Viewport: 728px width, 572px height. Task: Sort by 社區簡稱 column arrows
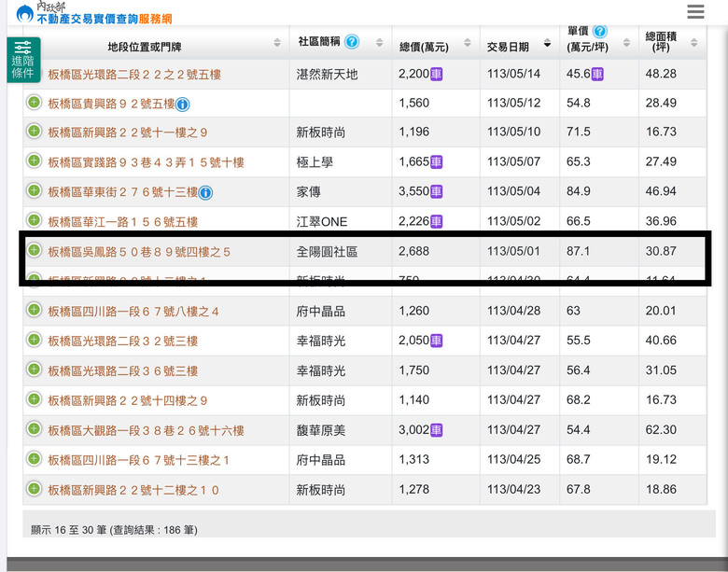(379, 43)
